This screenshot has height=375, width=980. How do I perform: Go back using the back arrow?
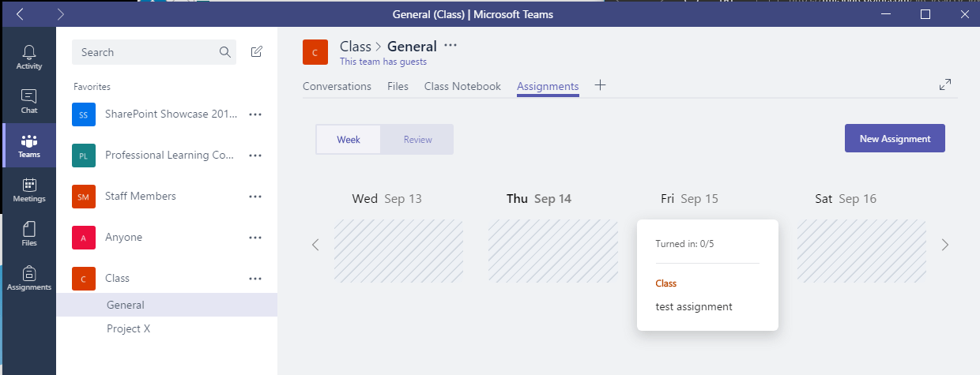tap(21, 14)
